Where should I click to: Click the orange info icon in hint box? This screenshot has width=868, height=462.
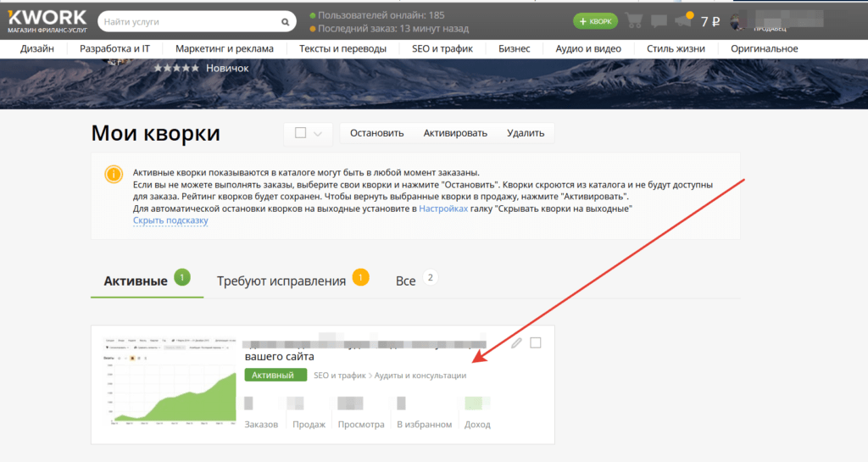(x=114, y=175)
